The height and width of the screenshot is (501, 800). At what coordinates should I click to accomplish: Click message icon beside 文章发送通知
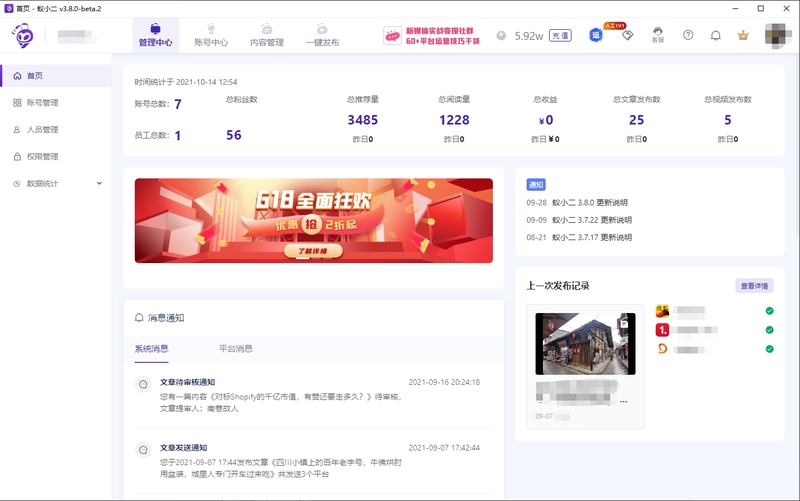(x=143, y=450)
